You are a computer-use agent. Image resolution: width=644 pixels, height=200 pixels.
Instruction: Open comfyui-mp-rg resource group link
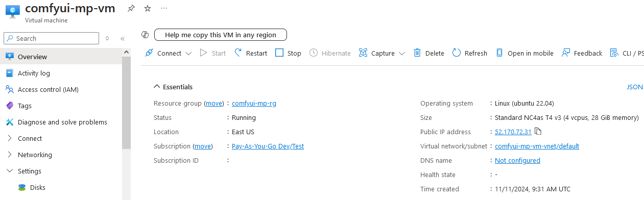coord(254,103)
